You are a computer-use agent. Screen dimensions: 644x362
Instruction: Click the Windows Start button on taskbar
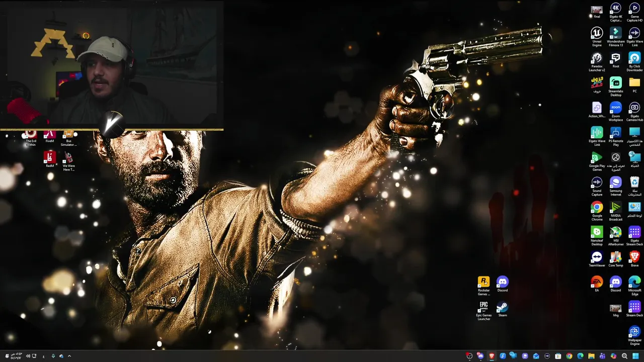coord(635,356)
